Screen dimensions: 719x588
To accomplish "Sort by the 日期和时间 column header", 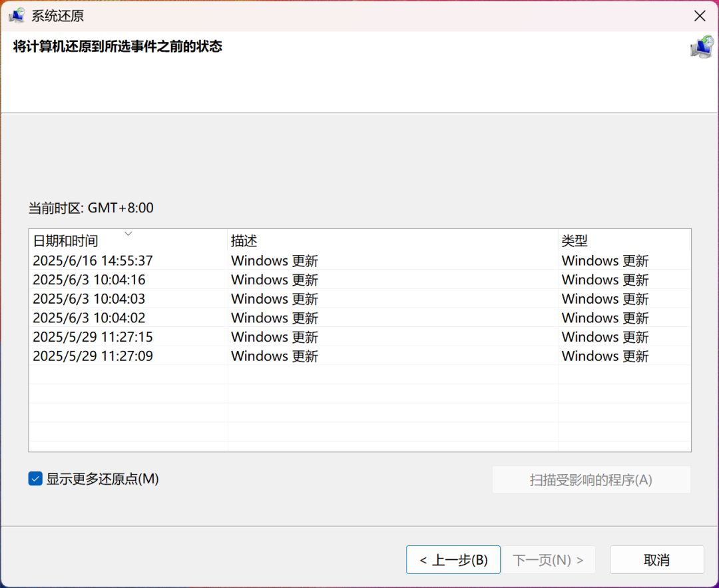I will 66,241.
